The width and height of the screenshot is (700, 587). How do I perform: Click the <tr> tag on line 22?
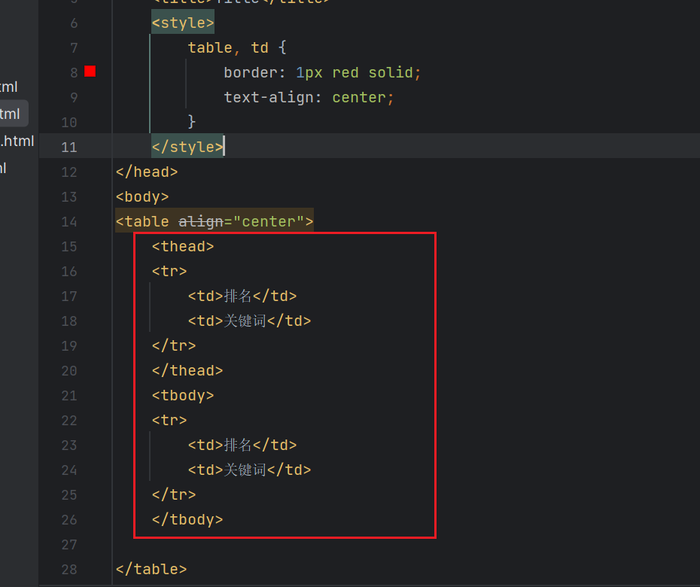click(170, 420)
